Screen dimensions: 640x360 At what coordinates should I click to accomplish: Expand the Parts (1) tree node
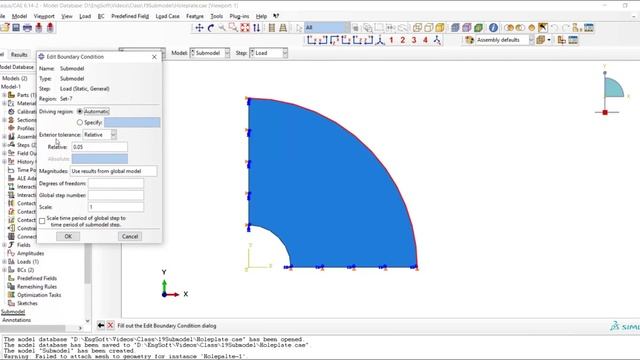pyautogui.click(x=4, y=95)
